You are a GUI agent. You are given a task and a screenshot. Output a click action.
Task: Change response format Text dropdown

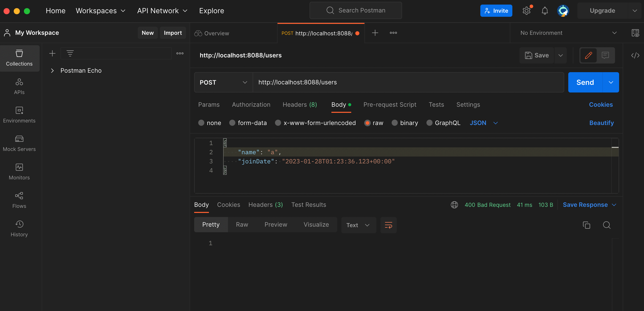[359, 225]
